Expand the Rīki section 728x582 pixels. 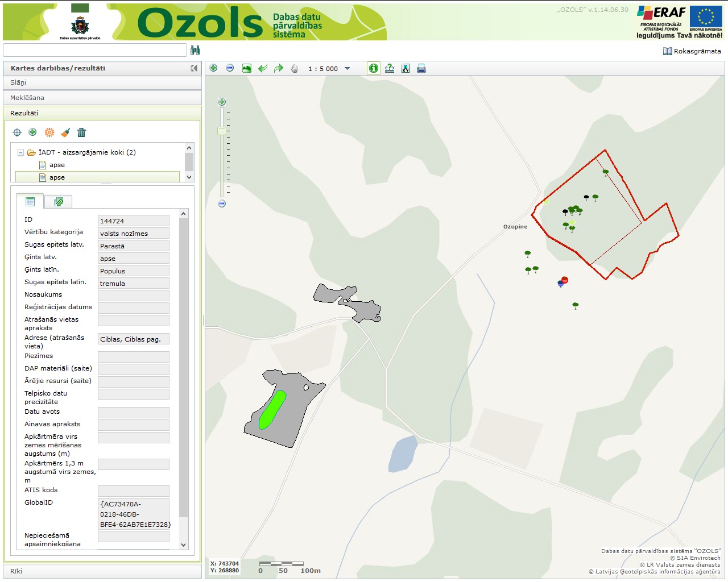coord(102,571)
